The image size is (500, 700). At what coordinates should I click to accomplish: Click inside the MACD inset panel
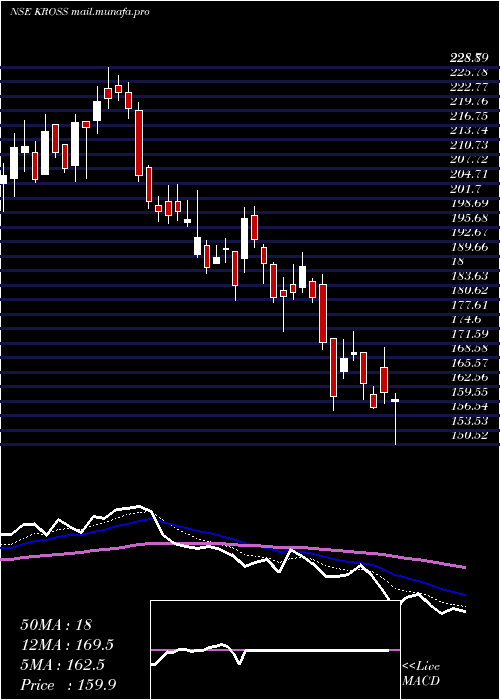[x=275, y=650]
